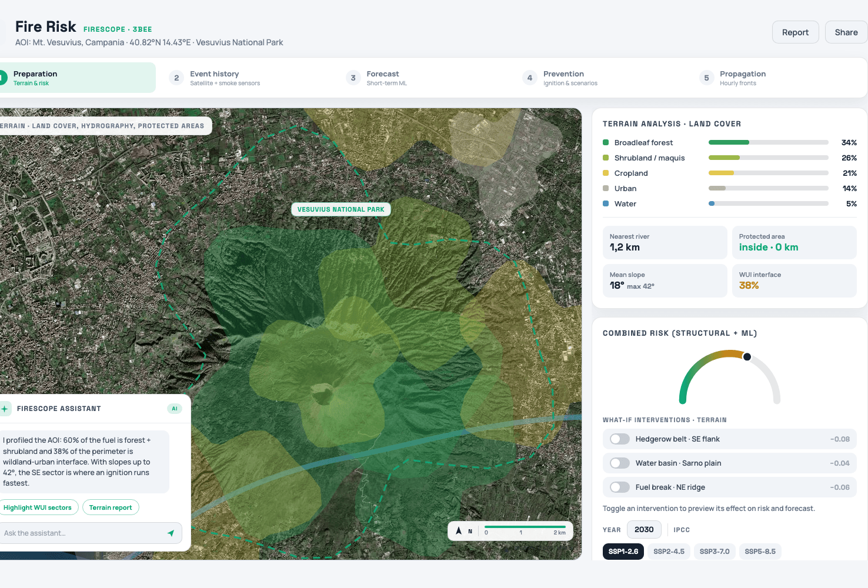The width and height of the screenshot is (868, 588).
Task: Click the Report button
Action: tap(795, 32)
